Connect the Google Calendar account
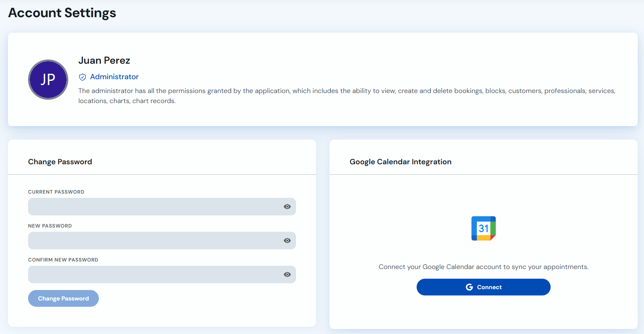Image resolution: width=644 pixels, height=334 pixels. [484, 287]
